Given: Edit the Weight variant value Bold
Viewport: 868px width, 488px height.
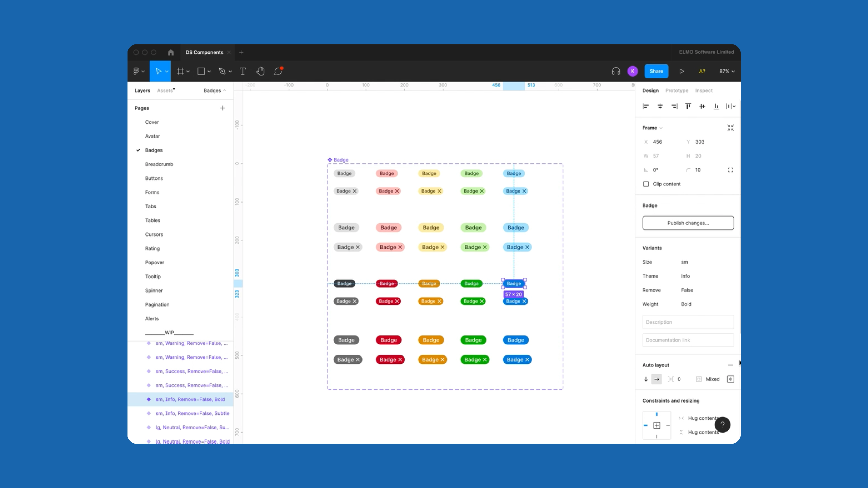Looking at the screenshot, I should (x=686, y=304).
